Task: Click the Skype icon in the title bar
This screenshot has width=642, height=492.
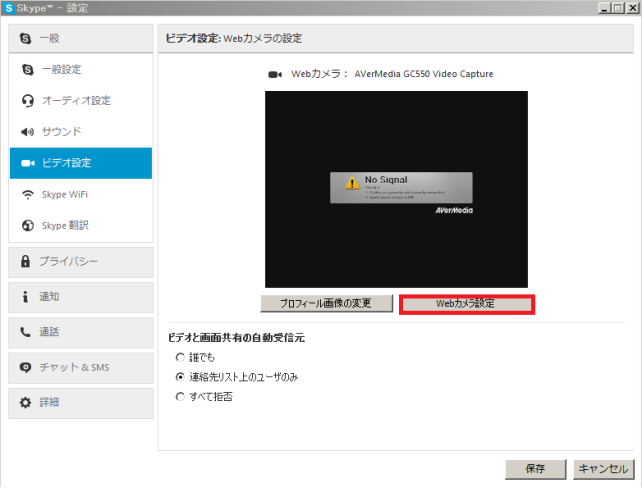Action: (x=8, y=8)
